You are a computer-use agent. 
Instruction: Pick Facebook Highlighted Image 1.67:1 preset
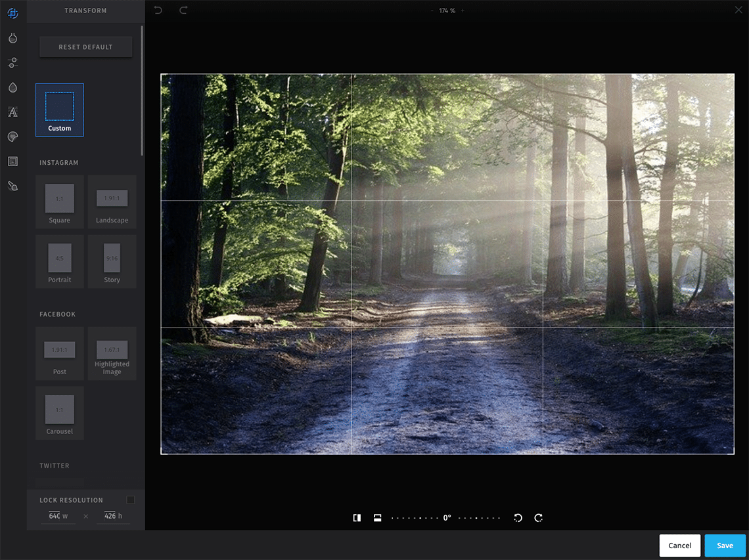click(x=112, y=353)
